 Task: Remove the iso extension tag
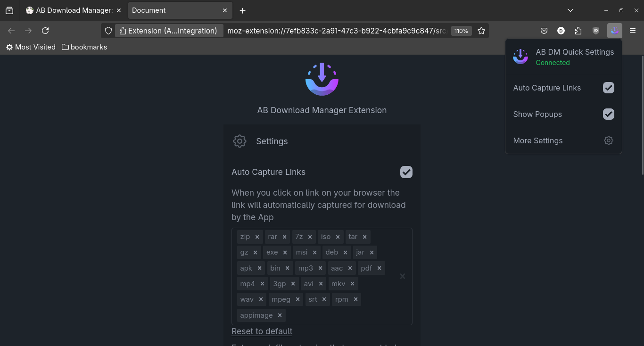(x=338, y=237)
